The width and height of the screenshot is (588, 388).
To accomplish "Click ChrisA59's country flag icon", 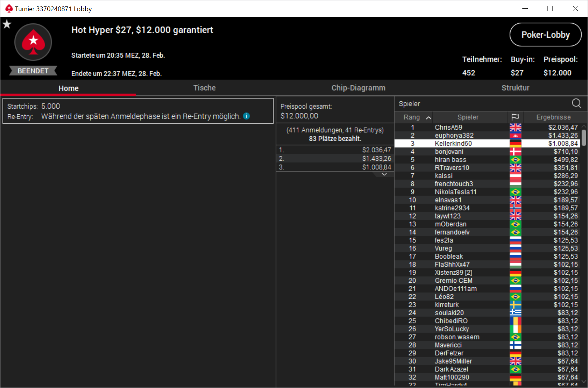I will (516, 127).
